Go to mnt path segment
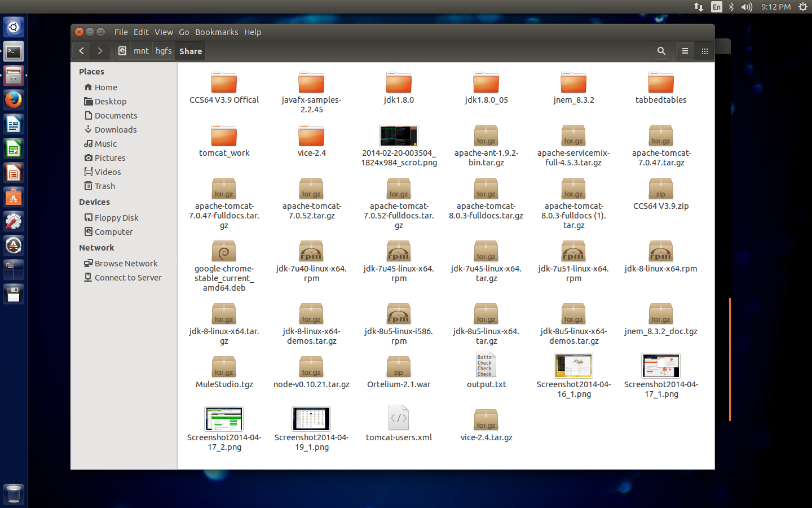This screenshot has width=812, height=508. point(141,51)
